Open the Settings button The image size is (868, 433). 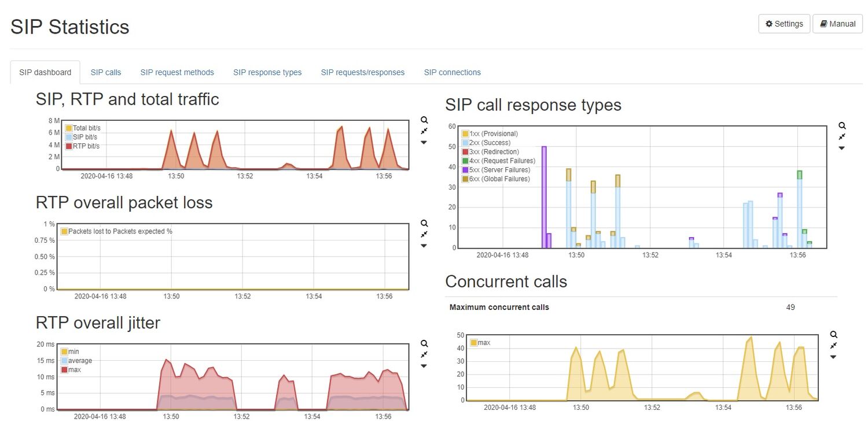(x=784, y=24)
